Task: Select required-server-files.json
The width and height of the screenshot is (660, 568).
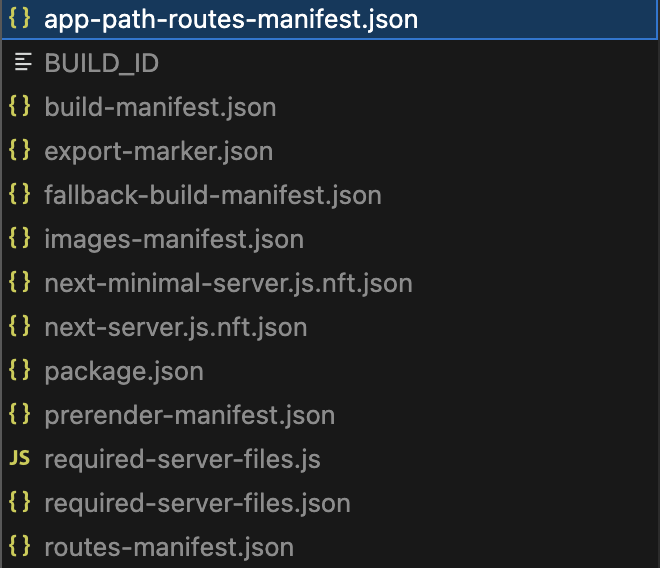Action: point(197,503)
